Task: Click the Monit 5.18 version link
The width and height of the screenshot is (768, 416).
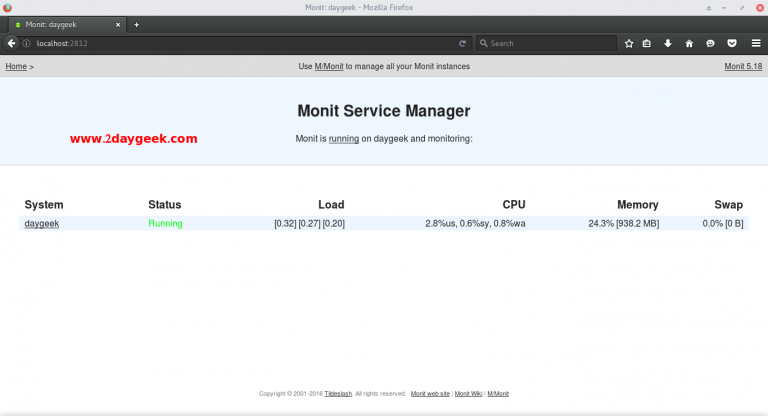Action: pyautogui.click(x=743, y=66)
